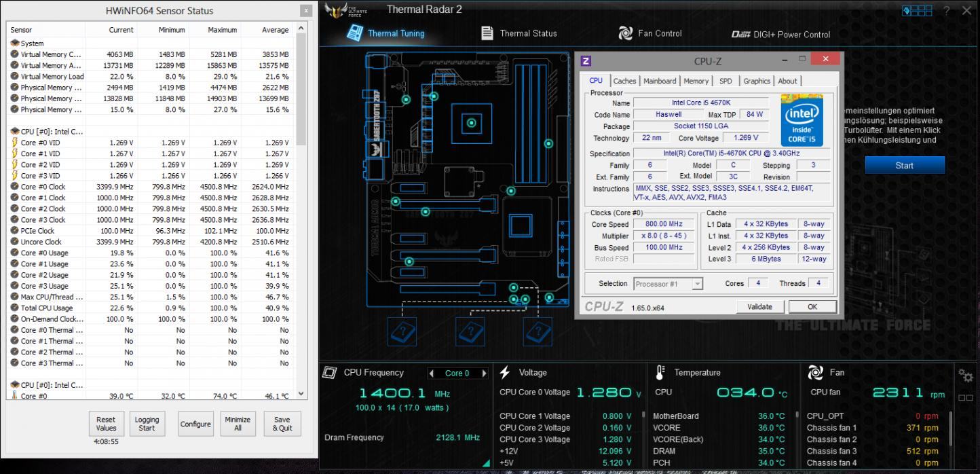This screenshot has width=980, height=474.
Task: Expand the CPU Frequency panel corner triangle
Action: 486,463
